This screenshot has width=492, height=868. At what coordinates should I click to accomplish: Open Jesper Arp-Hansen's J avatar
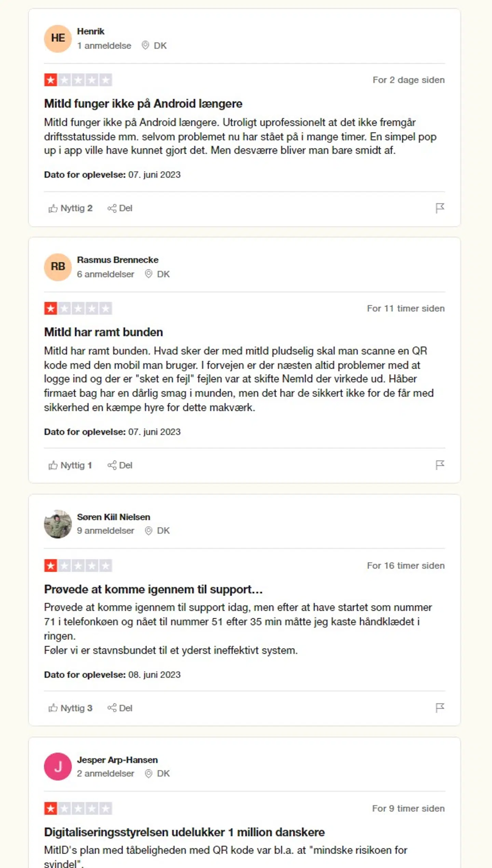58,767
